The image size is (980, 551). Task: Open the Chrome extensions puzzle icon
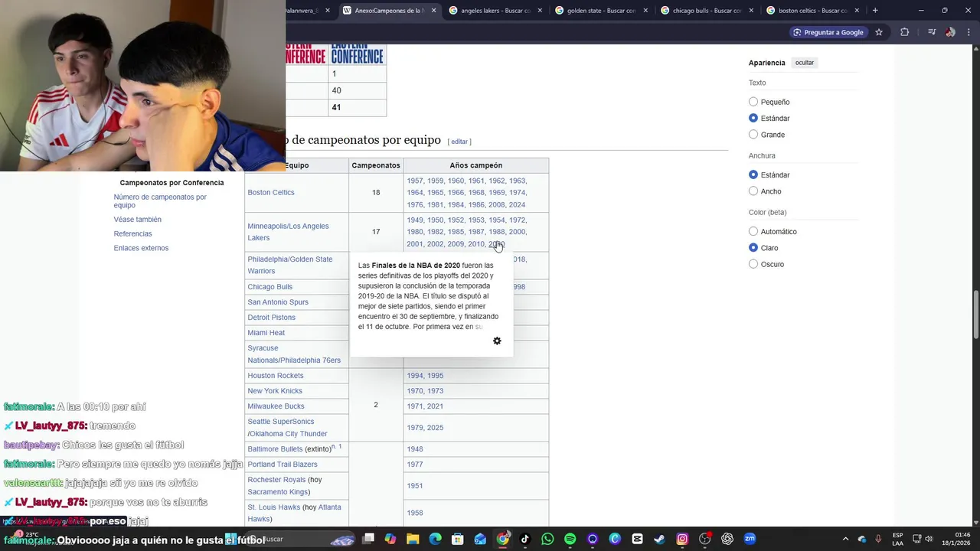tap(905, 32)
